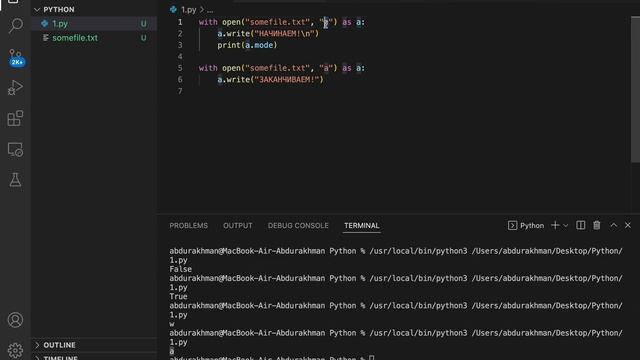Open Remote Explorer view

coord(16,149)
